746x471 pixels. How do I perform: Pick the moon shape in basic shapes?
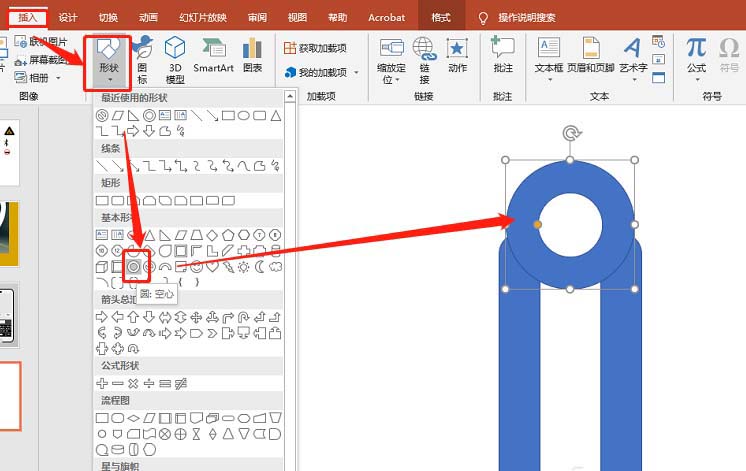coord(259,267)
